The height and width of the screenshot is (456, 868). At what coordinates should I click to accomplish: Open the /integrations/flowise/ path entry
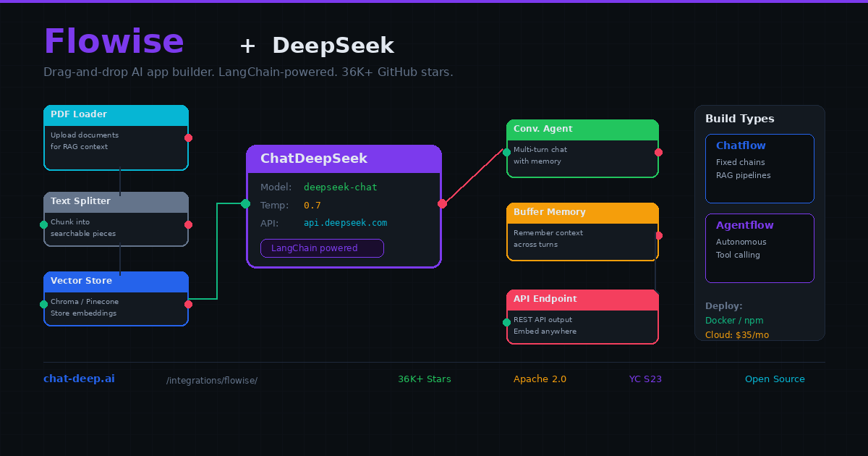tap(212, 379)
